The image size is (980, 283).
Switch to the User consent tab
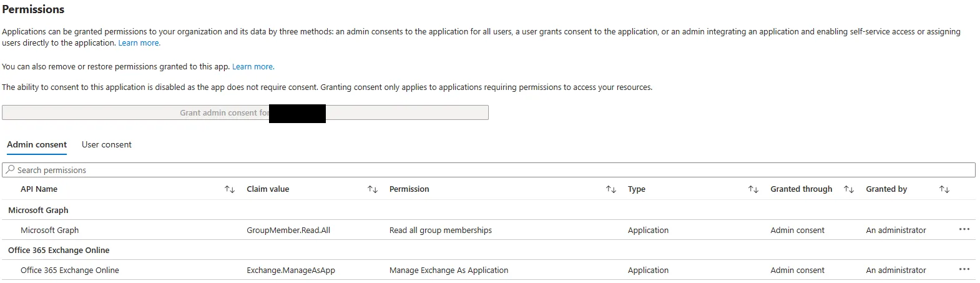click(107, 145)
